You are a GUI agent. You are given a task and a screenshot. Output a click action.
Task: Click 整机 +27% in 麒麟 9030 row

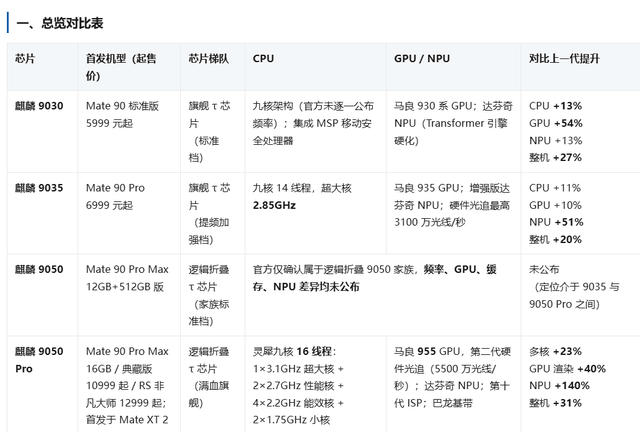click(555, 157)
